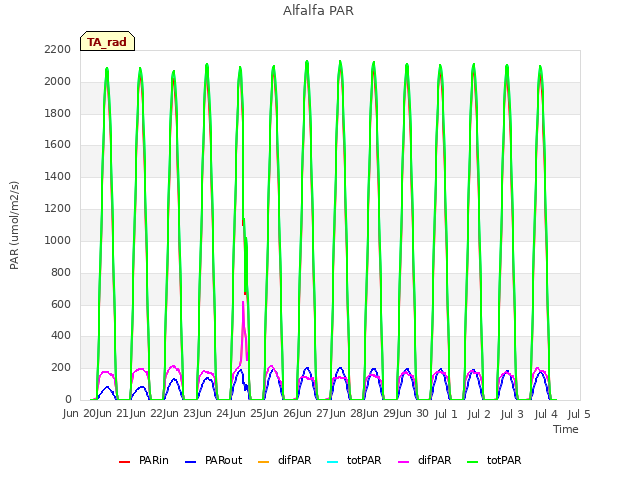Click the 'Jul 1' x-axis date label
Screen dimensions: 640x480
[446, 414]
